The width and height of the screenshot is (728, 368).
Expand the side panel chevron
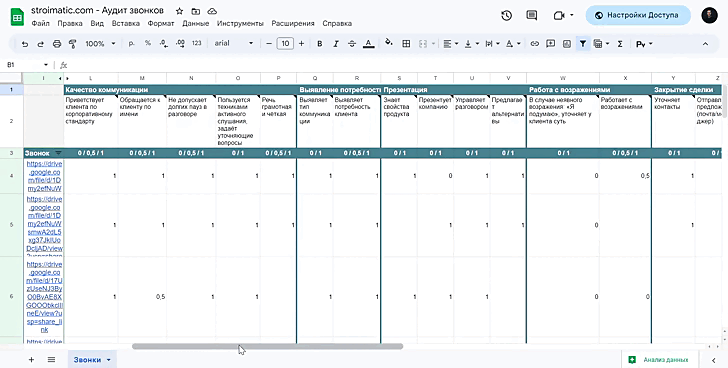[x=714, y=360]
